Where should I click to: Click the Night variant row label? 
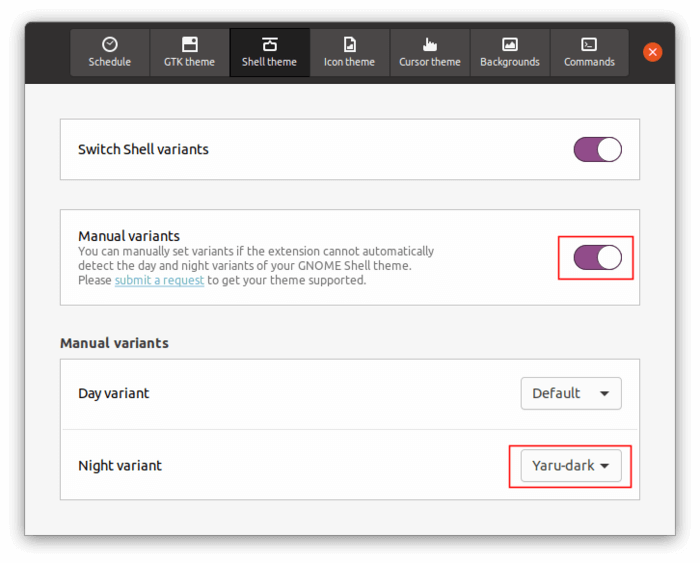click(x=120, y=466)
